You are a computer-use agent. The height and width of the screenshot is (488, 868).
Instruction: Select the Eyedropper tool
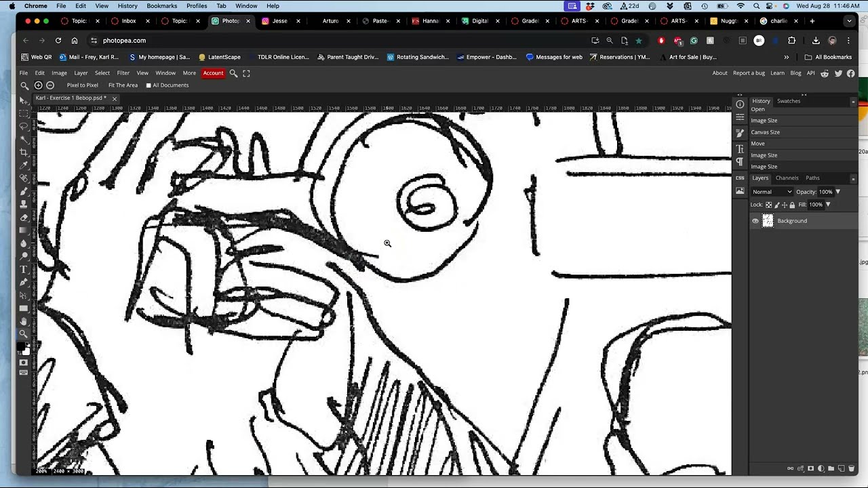(24, 165)
